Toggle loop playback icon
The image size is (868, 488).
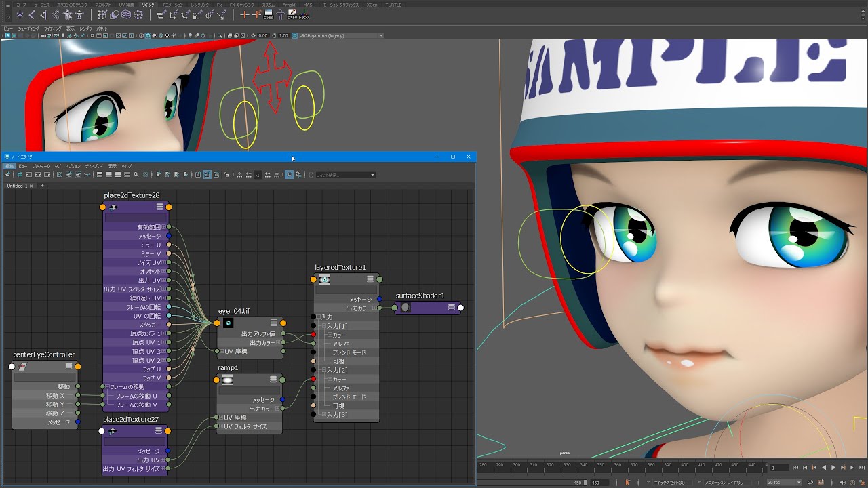810,482
